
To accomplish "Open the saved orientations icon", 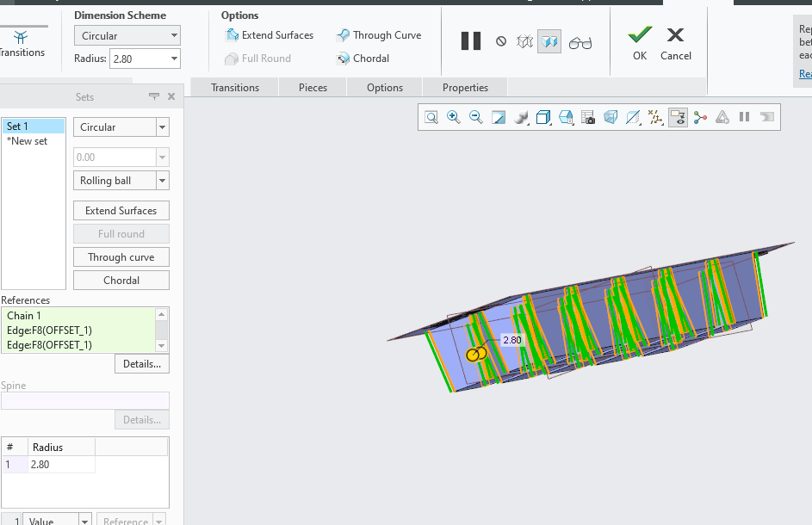I will 566,118.
